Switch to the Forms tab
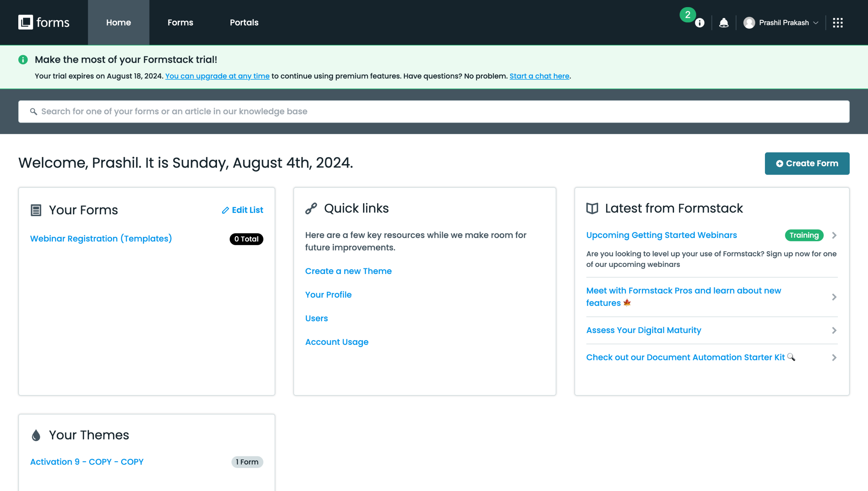 [180, 22]
